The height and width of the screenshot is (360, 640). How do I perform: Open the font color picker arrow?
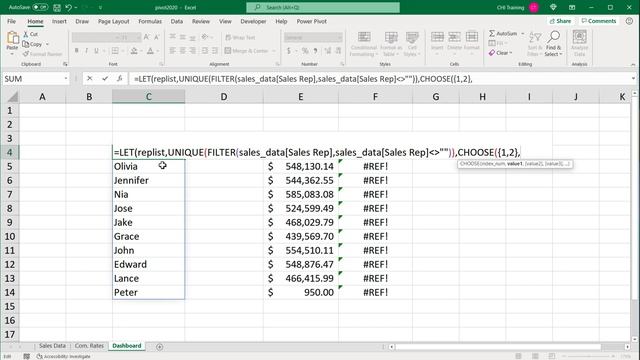point(157,51)
